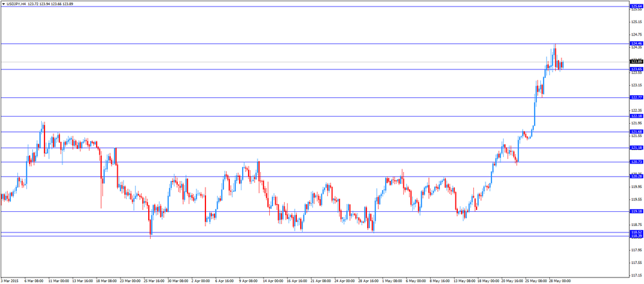Click the 13 May 08:00 time label
644x284 pixels.
(464, 281)
